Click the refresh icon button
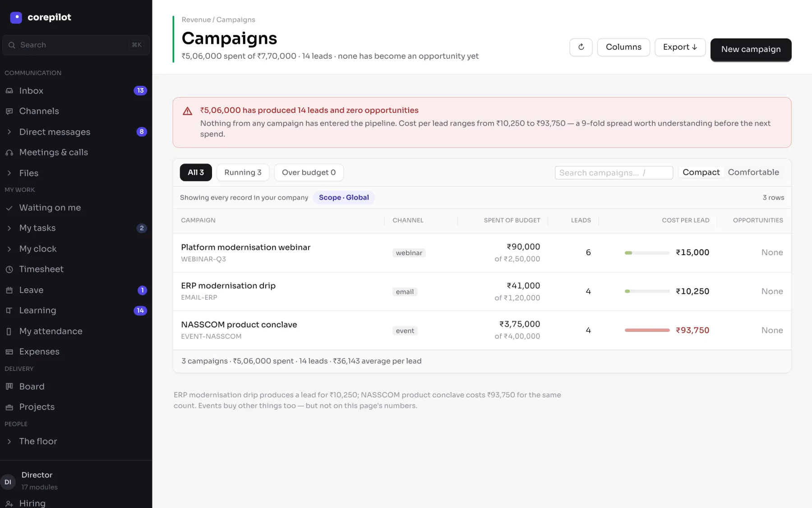 581,47
